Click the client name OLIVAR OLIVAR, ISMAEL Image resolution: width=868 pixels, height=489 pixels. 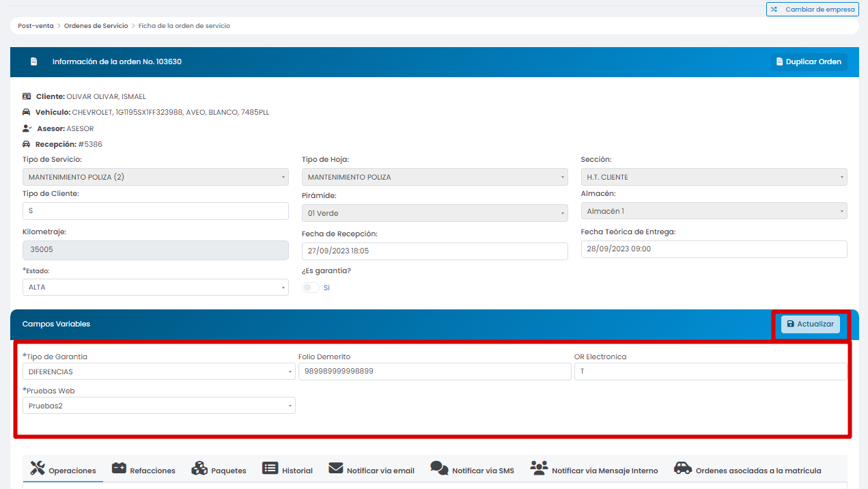(x=106, y=96)
